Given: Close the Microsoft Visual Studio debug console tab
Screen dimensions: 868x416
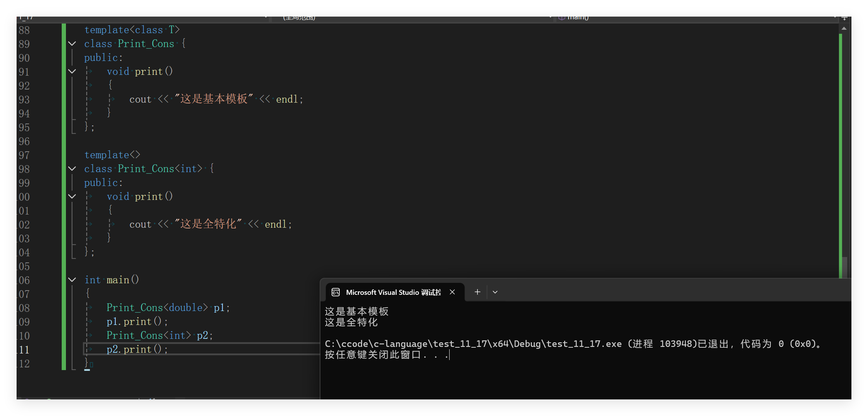Looking at the screenshot, I should click(x=452, y=292).
